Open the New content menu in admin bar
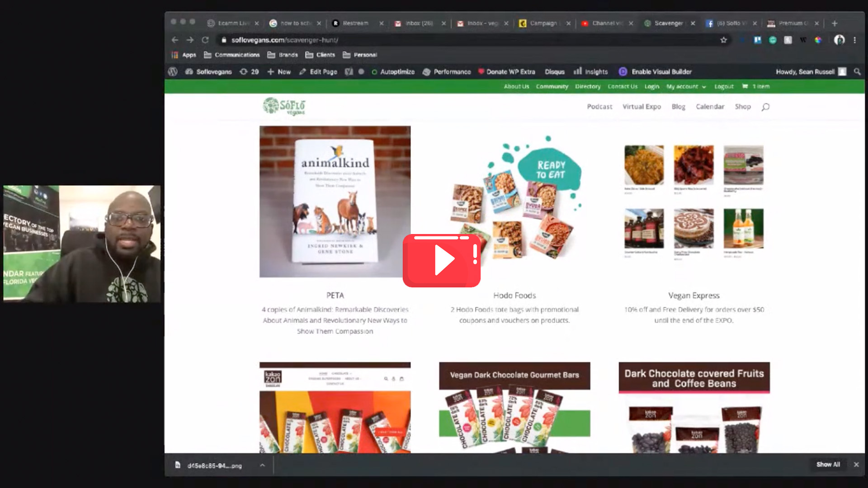This screenshot has width=868, height=488. 279,71
